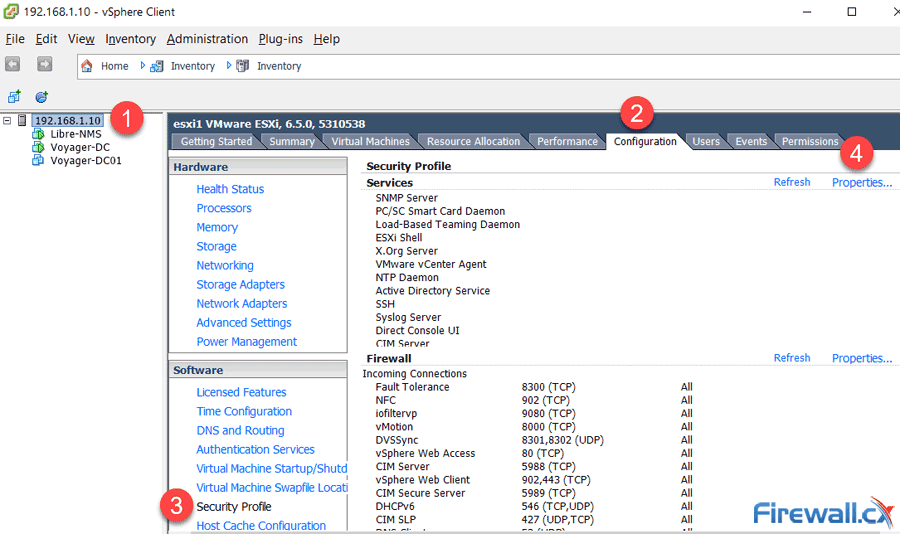Switch to the Summary tab

pos(292,141)
